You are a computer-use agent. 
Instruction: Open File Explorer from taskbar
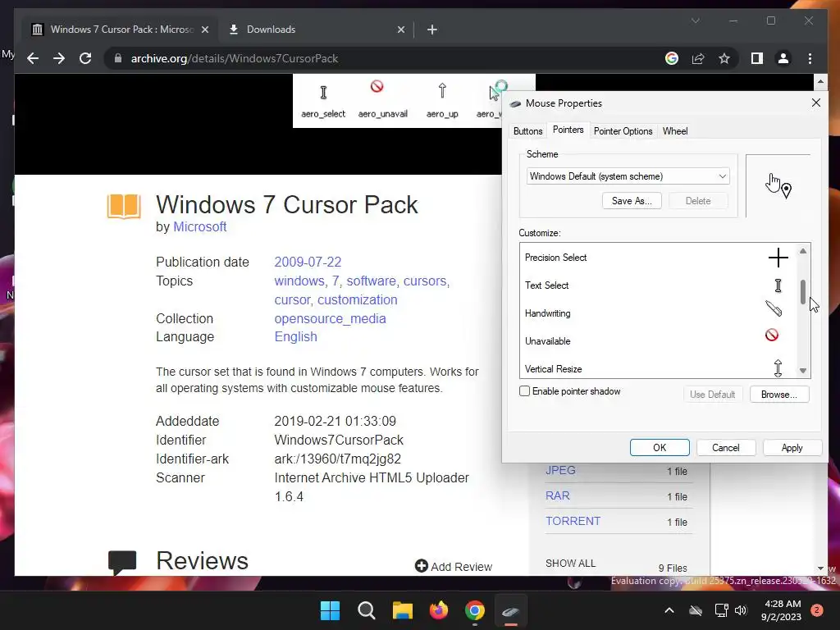pyautogui.click(x=402, y=610)
